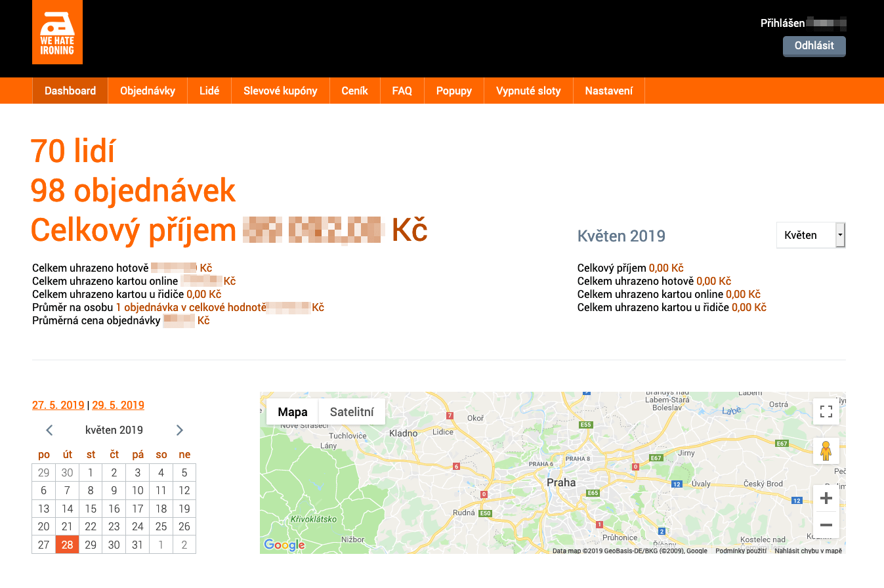Select day 20 in calendar
The height and width of the screenshot is (588, 884).
(43, 526)
